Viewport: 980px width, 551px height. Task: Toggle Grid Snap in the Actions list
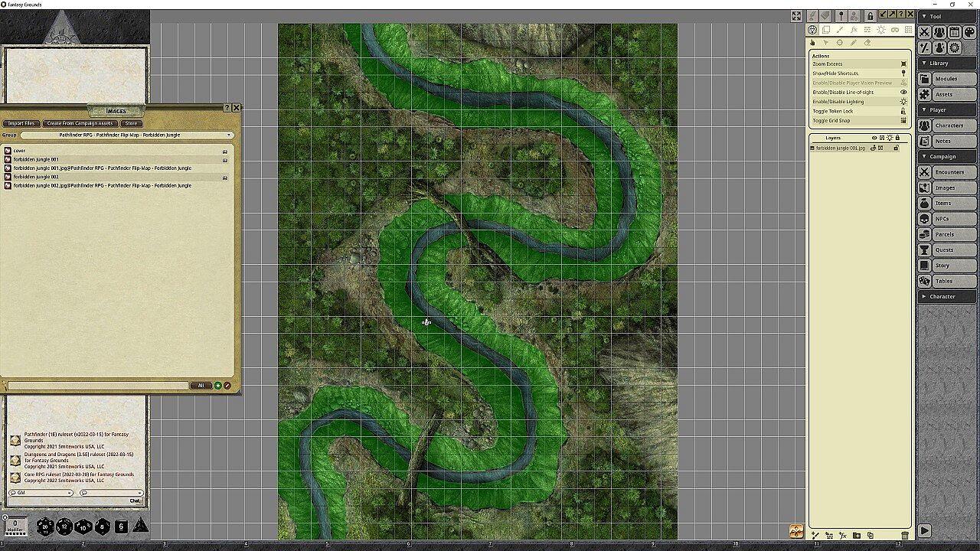903,120
